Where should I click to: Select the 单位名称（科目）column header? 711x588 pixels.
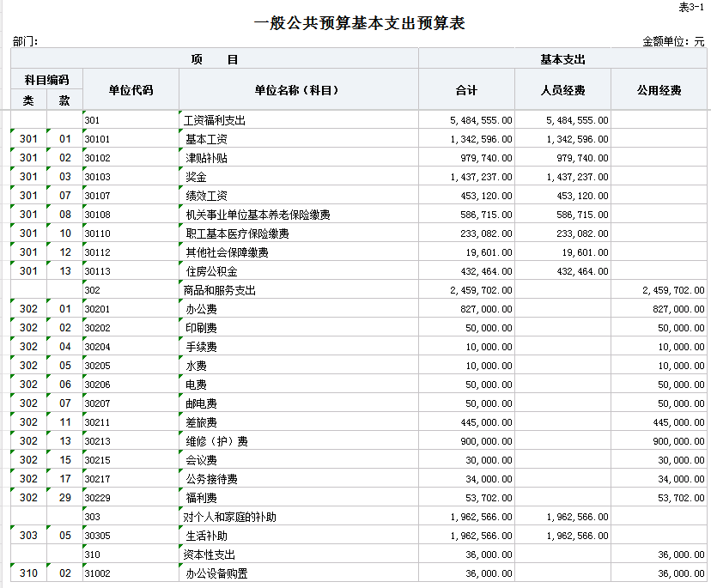(x=298, y=90)
